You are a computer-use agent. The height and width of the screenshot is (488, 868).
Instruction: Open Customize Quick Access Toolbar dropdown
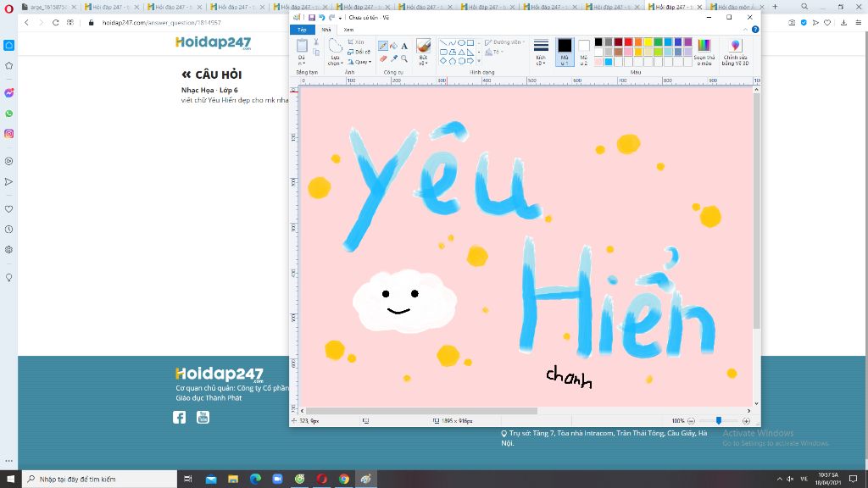(341, 19)
